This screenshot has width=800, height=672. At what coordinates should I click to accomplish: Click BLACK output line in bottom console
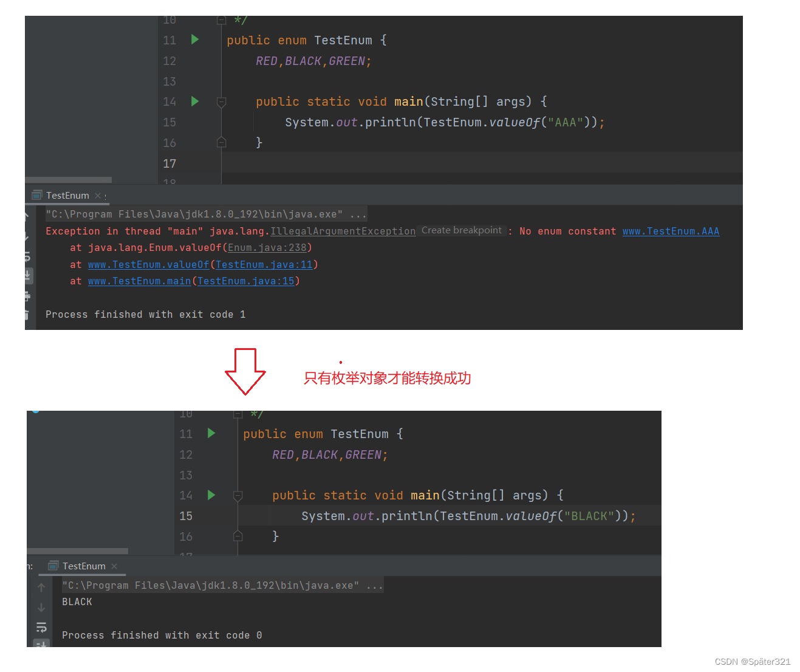pos(77,602)
